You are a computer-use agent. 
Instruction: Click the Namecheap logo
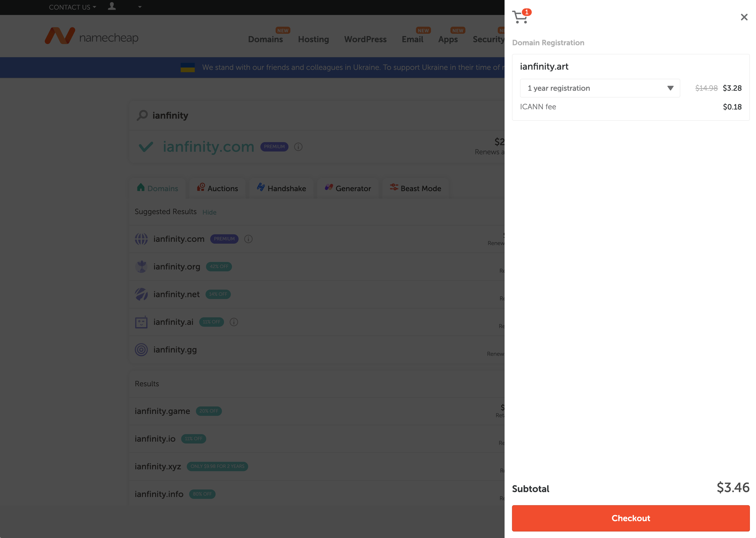pyautogui.click(x=92, y=36)
